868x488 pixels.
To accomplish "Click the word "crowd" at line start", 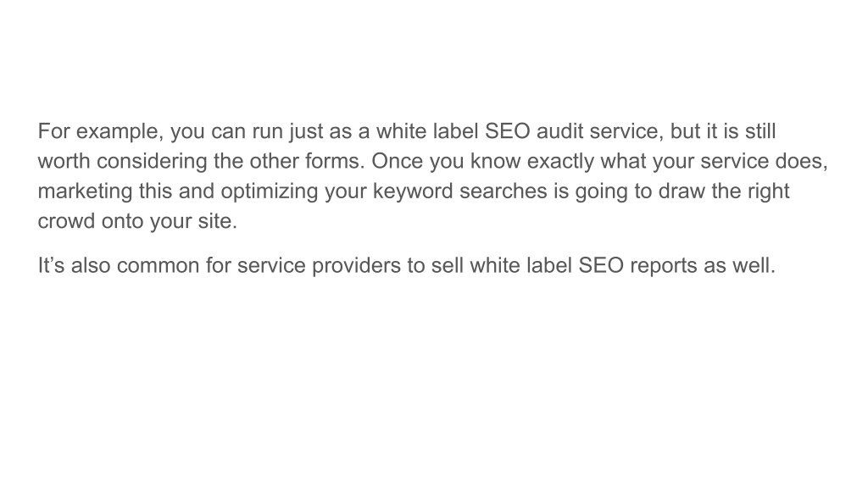I will (66, 221).
